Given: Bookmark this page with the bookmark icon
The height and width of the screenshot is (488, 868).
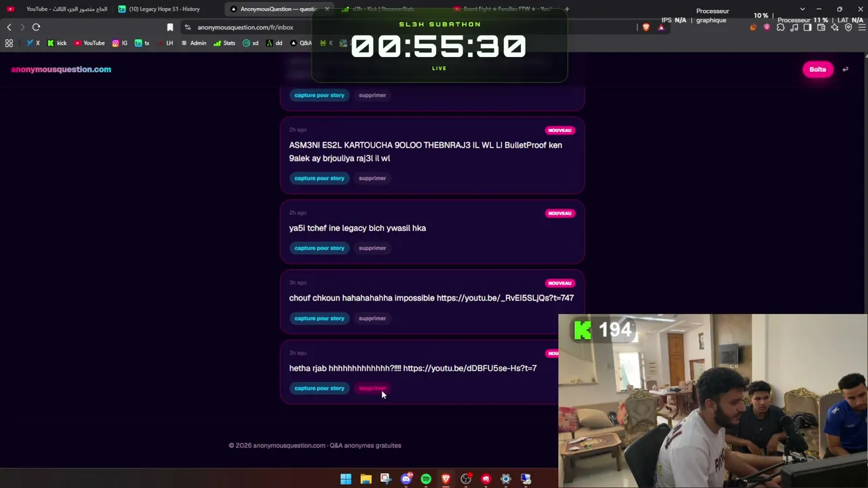Looking at the screenshot, I should [x=170, y=27].
